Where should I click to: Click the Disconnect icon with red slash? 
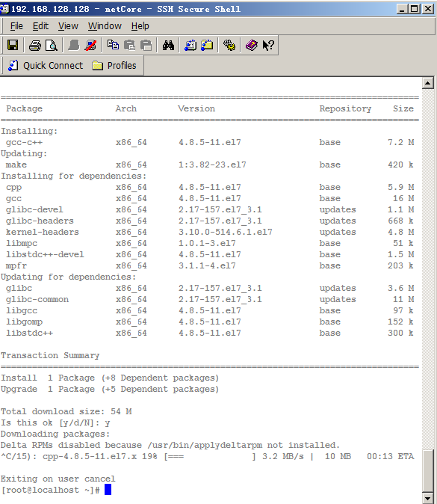click(x=90, y=46)
